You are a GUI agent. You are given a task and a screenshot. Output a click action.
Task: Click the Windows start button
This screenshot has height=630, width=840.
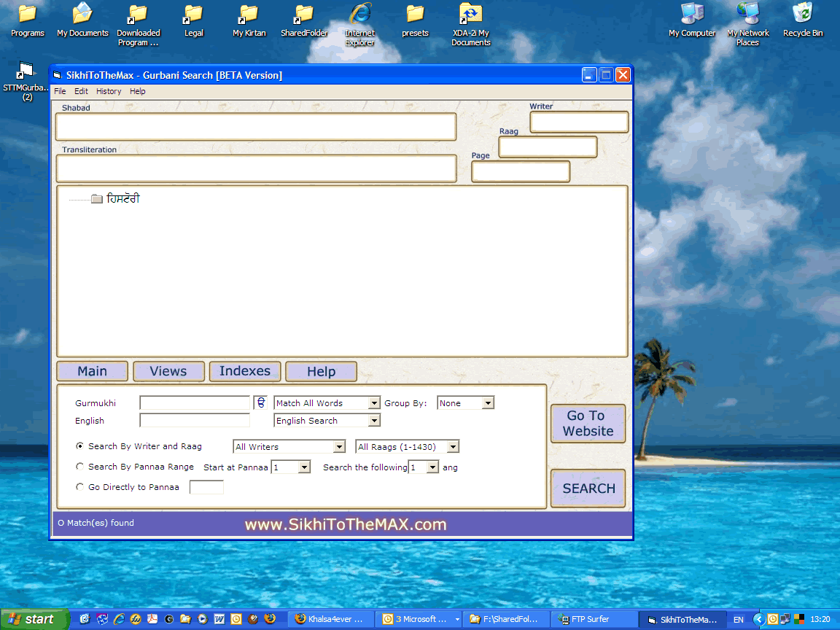coord(35,619)
